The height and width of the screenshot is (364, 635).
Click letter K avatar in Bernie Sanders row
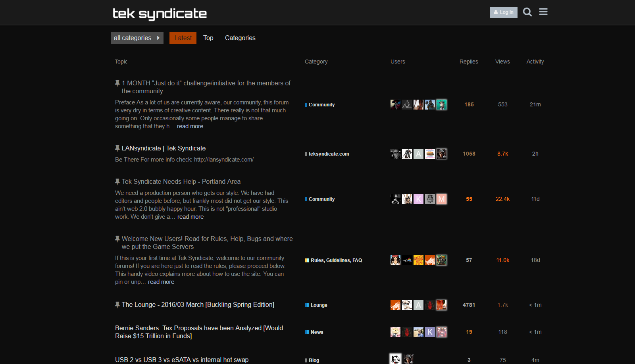point(430,332)
